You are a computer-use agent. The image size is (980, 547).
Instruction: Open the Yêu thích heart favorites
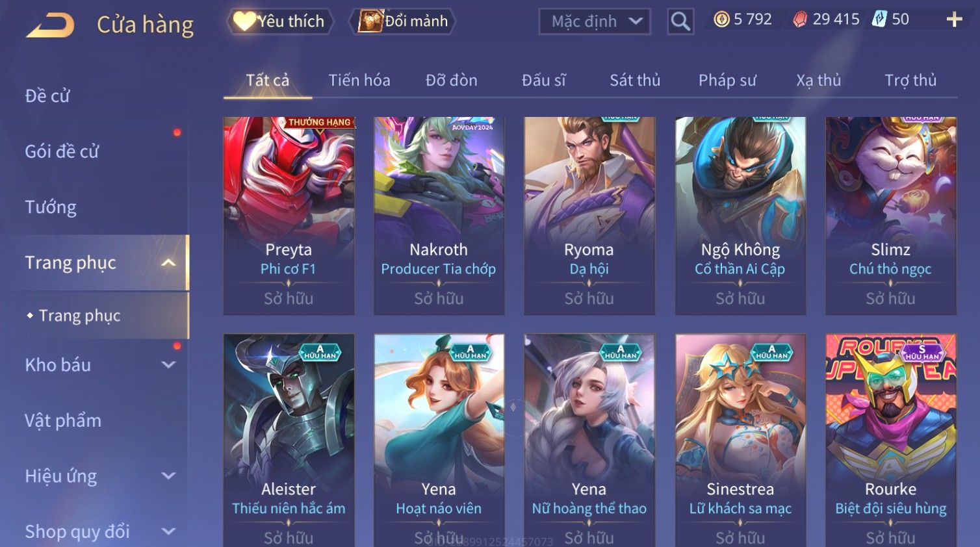[x=279, y=21]
